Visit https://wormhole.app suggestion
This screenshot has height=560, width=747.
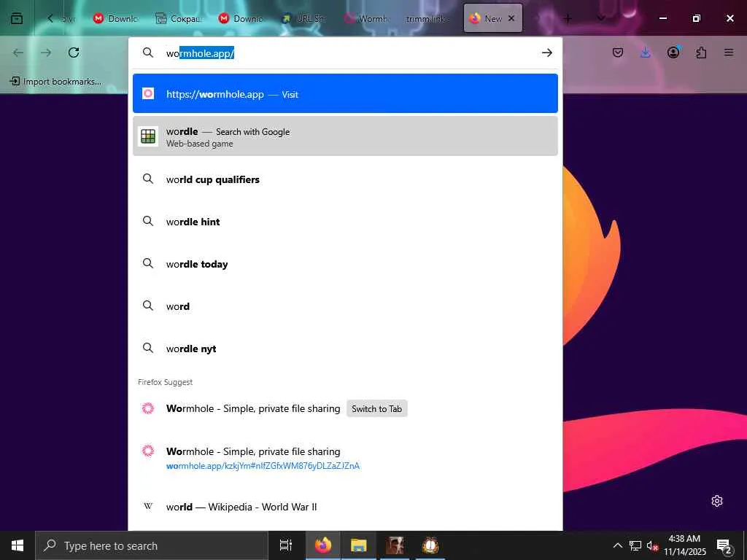(345, 93)
